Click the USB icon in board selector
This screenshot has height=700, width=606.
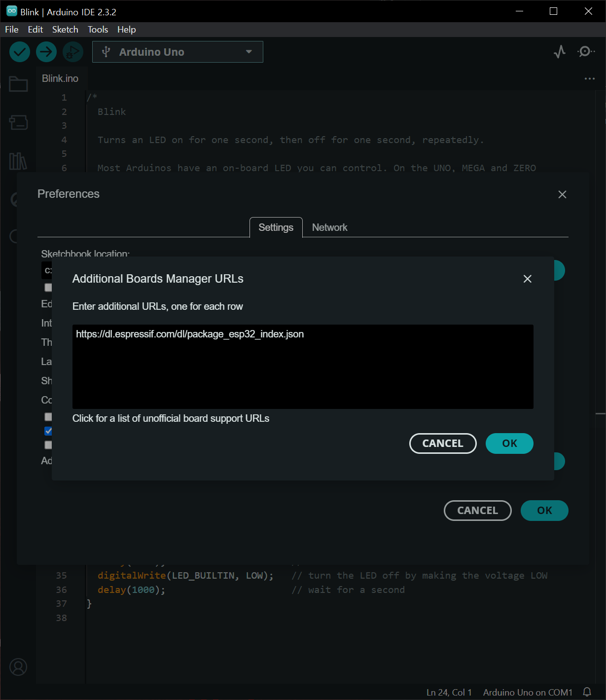(x=106, y=52)
